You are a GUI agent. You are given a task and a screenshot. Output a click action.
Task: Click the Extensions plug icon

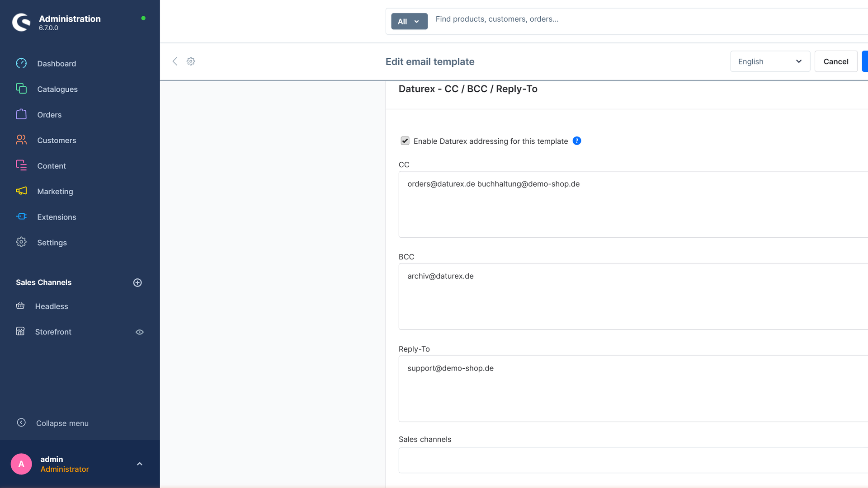21,216
